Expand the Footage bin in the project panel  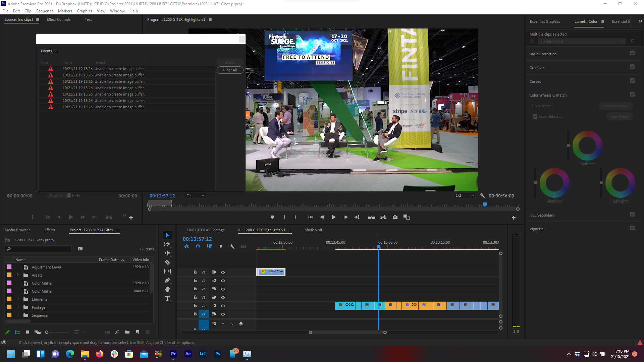point(18,307)
